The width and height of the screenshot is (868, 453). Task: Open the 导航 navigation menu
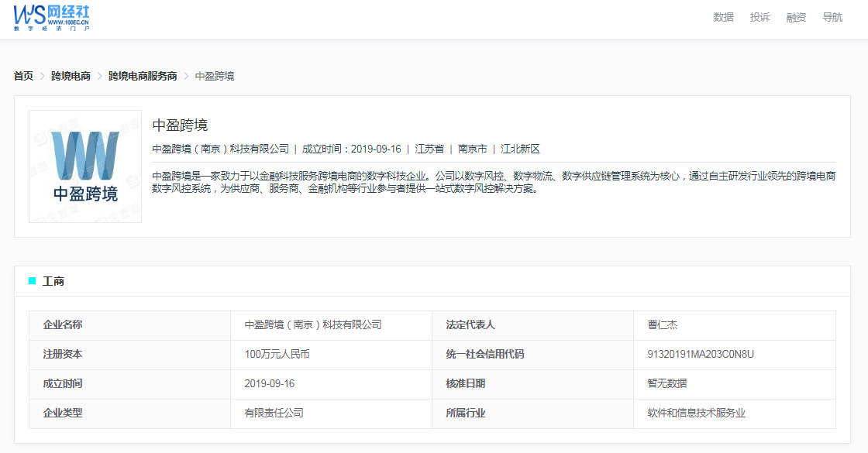coord(832,17)
